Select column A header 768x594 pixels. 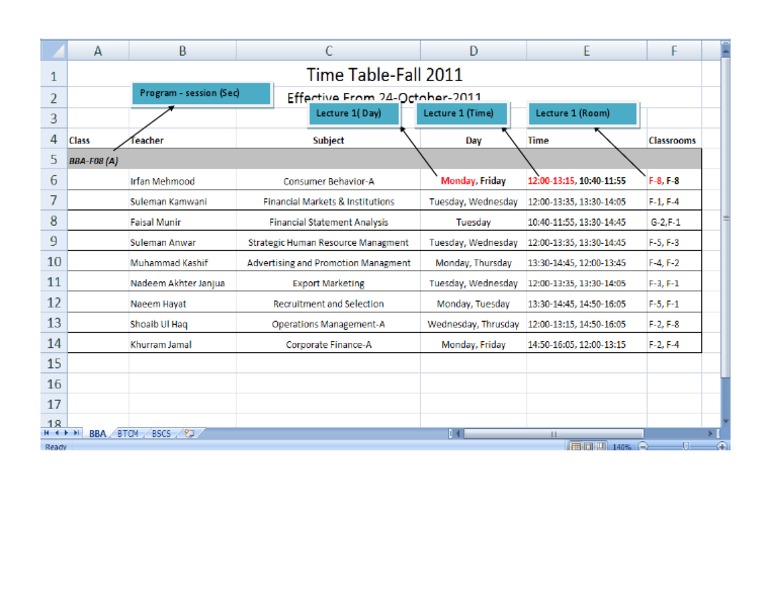[x=98, y=50]
